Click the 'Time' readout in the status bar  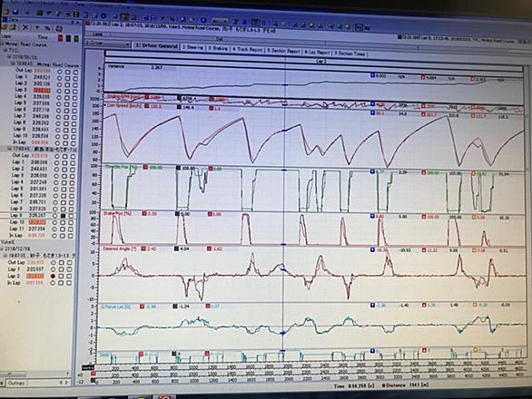353,385
